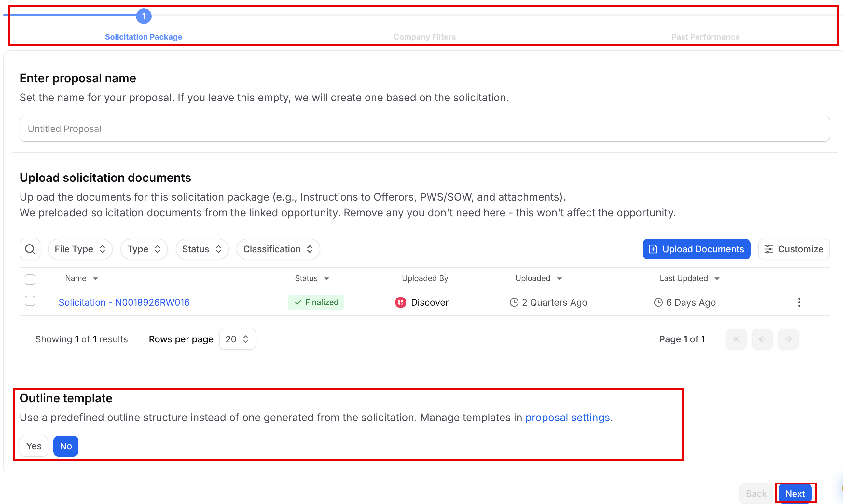The height and width of the screenshot is (504, 843).
Task: Check the Solicitation - N0018926RW016 row checkbox
Action: 30,301
